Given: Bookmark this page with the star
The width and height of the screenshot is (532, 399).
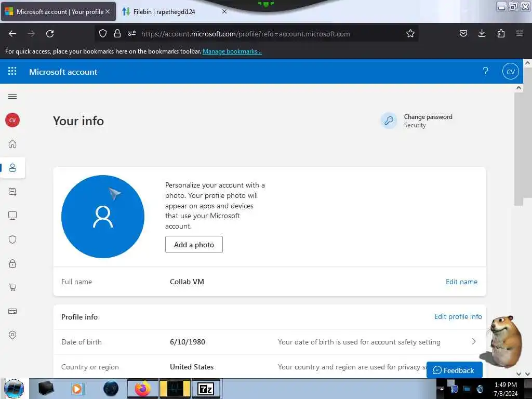Looking at the screenshot, I should [x=410, y=33].
